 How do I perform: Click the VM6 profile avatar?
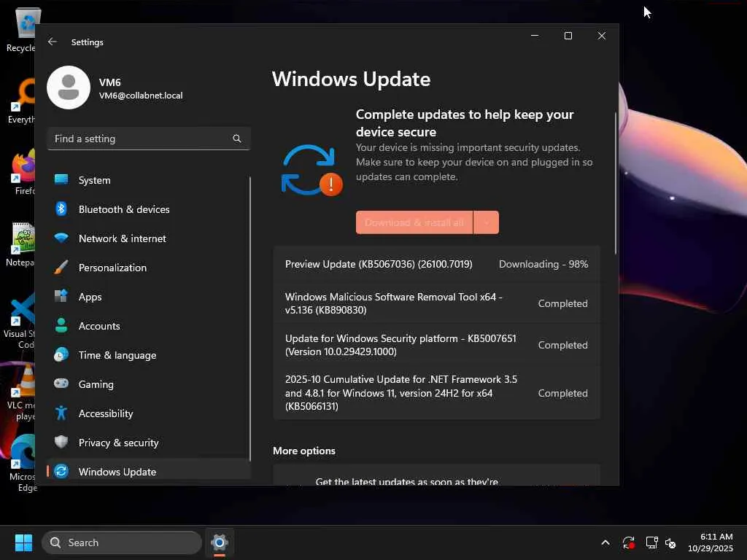(x=69, y=87)
